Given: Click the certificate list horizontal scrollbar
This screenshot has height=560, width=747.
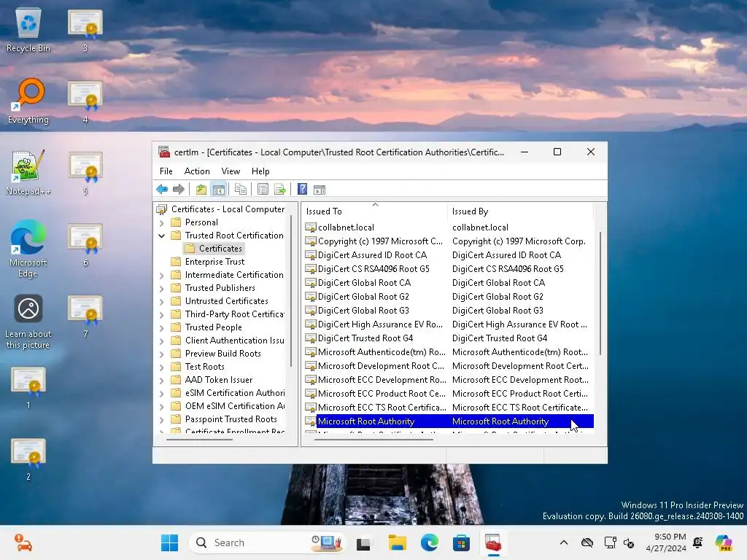Looking at the screenshot, I should 373,440.
